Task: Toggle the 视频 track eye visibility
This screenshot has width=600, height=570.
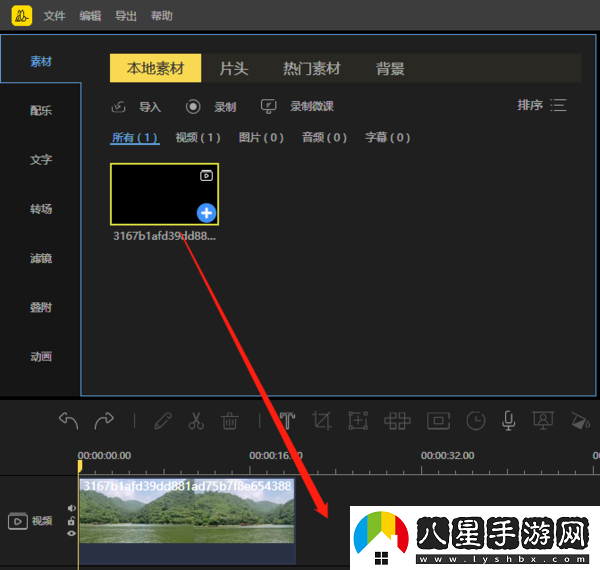Action: [x=71, y=533]
